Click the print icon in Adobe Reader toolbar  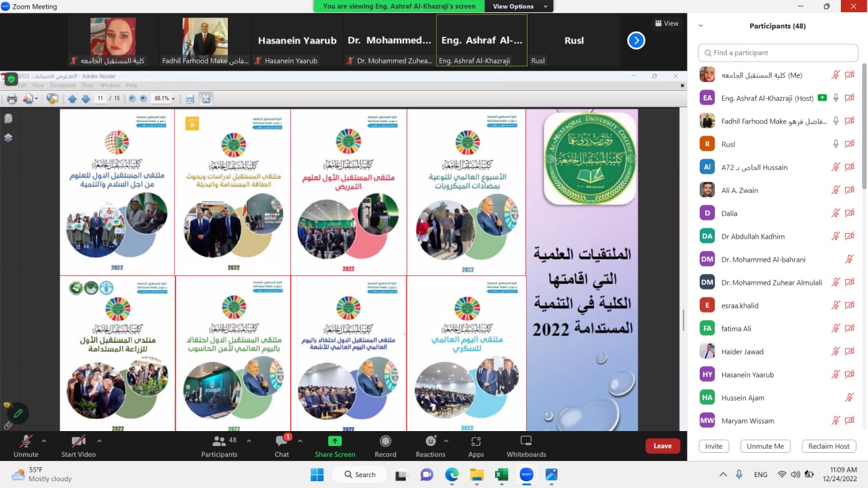pyautogui.click(x=12, y=99)
